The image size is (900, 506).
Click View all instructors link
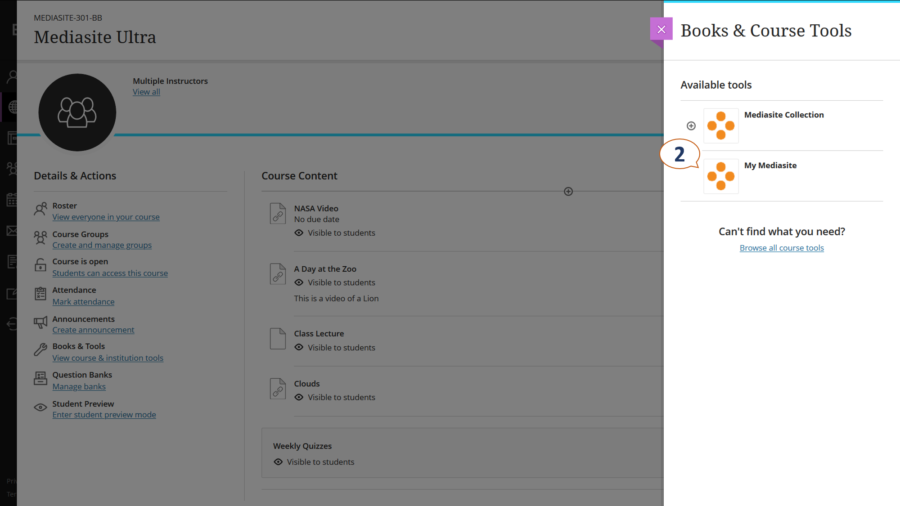(x=146, y=92)
